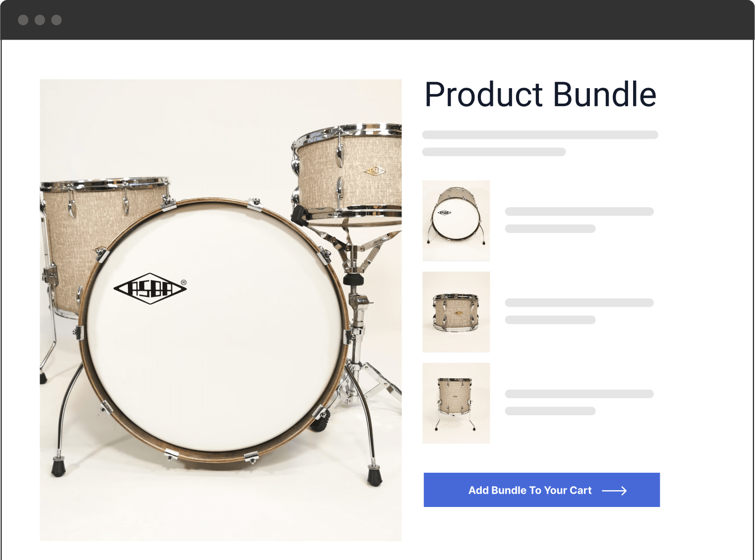Click the third bundle item title placeholder
The height and width of the screenshot is (560, 755).
579,394
